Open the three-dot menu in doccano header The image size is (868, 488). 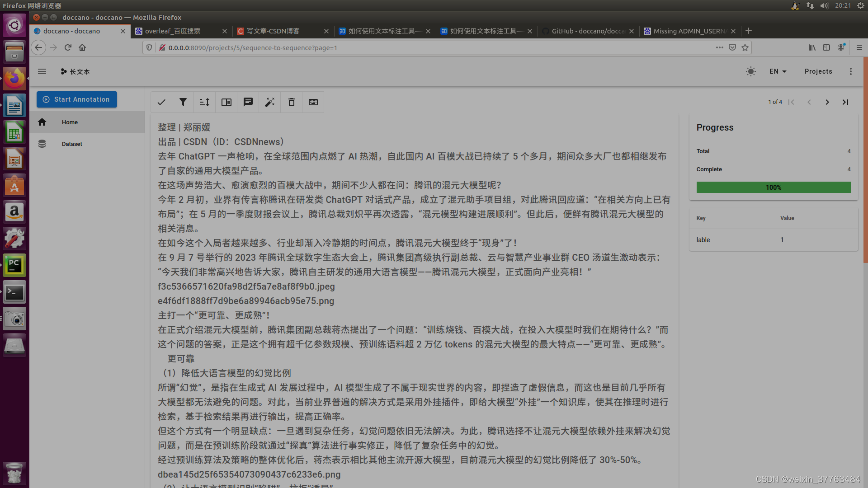851,71
